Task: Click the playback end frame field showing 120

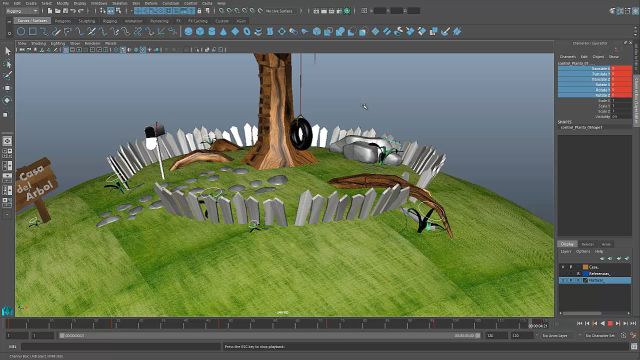Action: pyautogui.click(x=496, y=336)
